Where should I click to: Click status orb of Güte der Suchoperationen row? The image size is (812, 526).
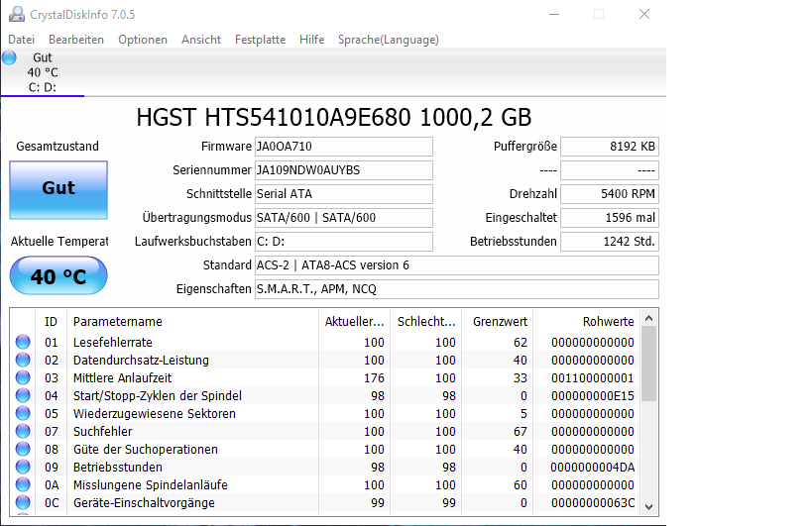(23, 449)
